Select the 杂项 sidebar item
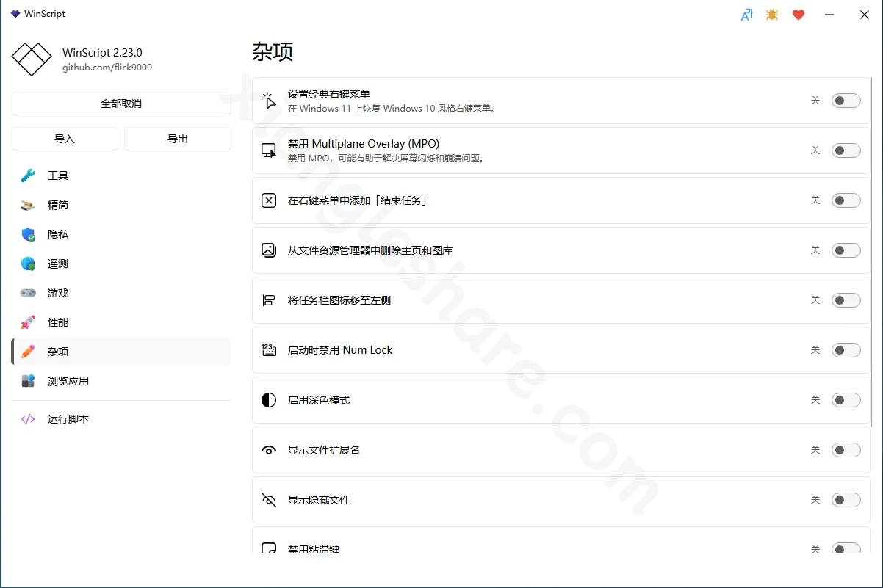Image resolution: width=883 pixels, height=588 pixels. [x=121, y=352]
